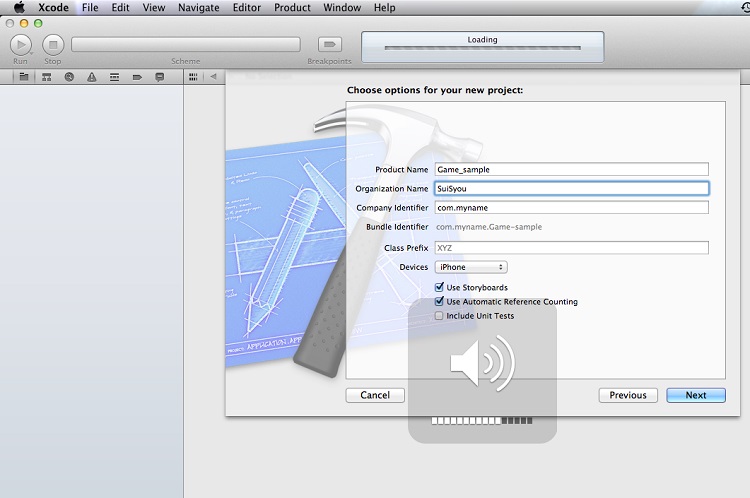Image resolution: width=750 pixels, height=498 pixels.
Task: Open the Editor menu
Action: coord(246,8)
